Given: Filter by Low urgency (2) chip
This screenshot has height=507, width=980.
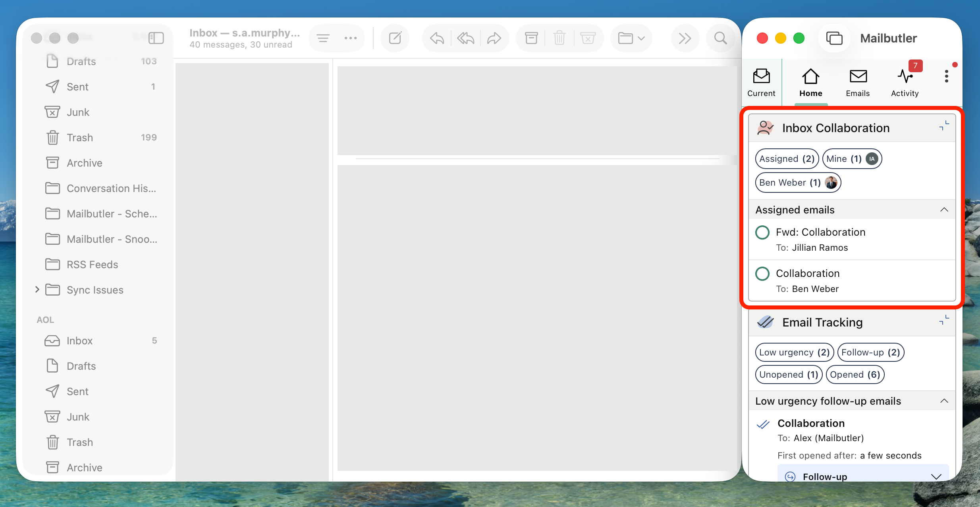Looking at the screenshot, I should (x=794, y=352).
